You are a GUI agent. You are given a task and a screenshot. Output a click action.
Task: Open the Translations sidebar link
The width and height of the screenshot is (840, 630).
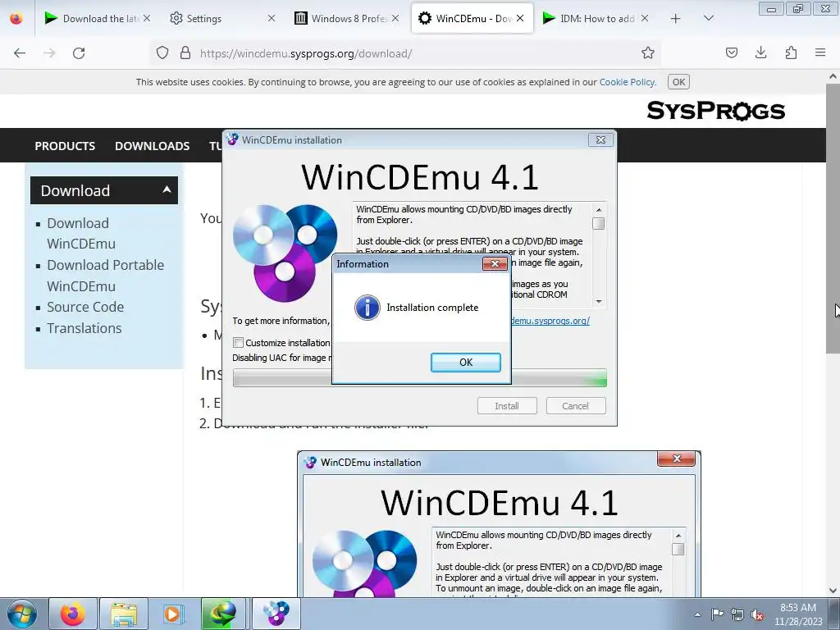point(84,328)
